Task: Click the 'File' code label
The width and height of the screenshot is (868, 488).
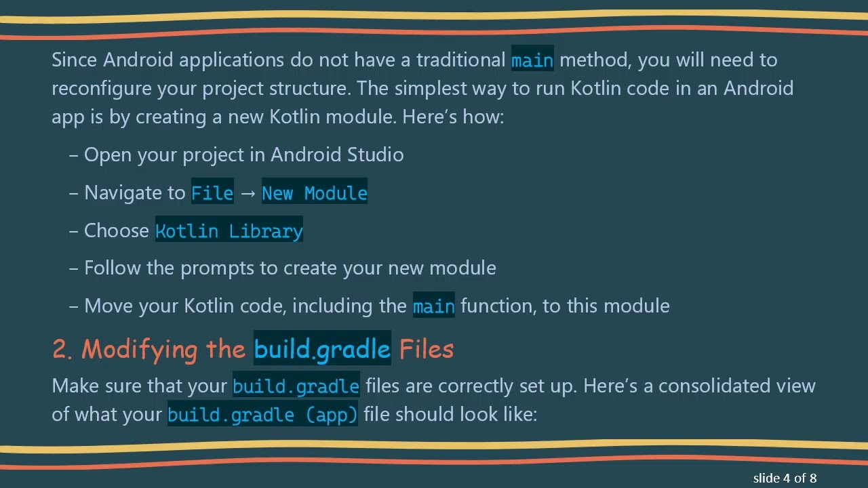Action: [212, 192]
